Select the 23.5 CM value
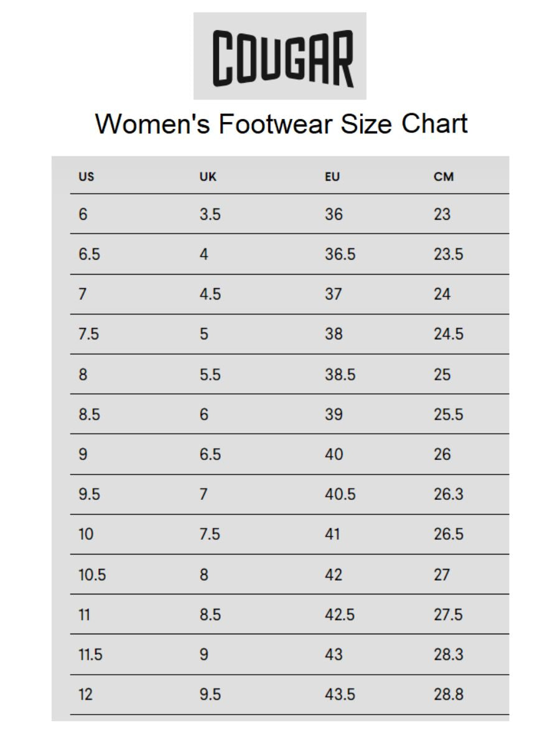 [x=448, y=255]
